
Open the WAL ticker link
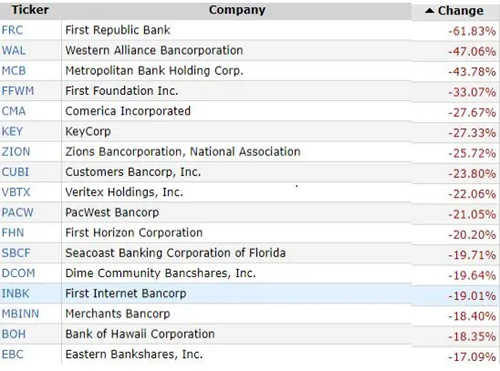pos(13,50)
